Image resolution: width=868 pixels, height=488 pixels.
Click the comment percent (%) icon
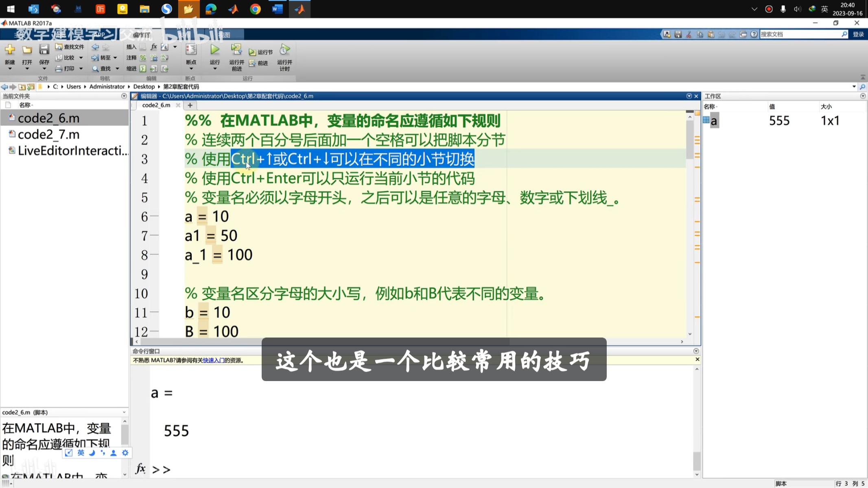tap(143, 58)
